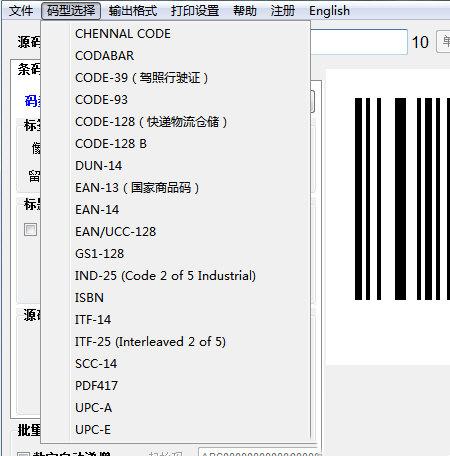Click the generated barcode preview image

(x=402, y=199)
